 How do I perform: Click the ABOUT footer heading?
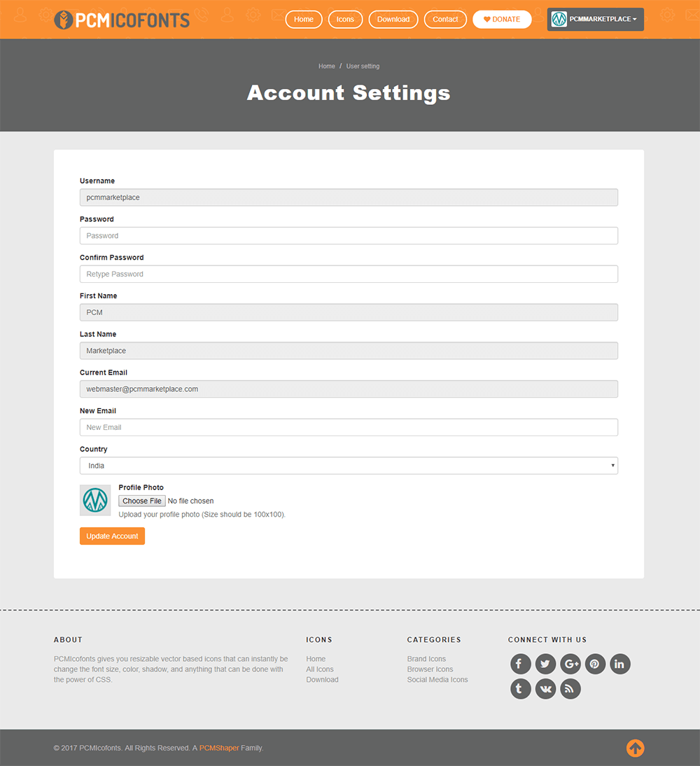(68, 639)
